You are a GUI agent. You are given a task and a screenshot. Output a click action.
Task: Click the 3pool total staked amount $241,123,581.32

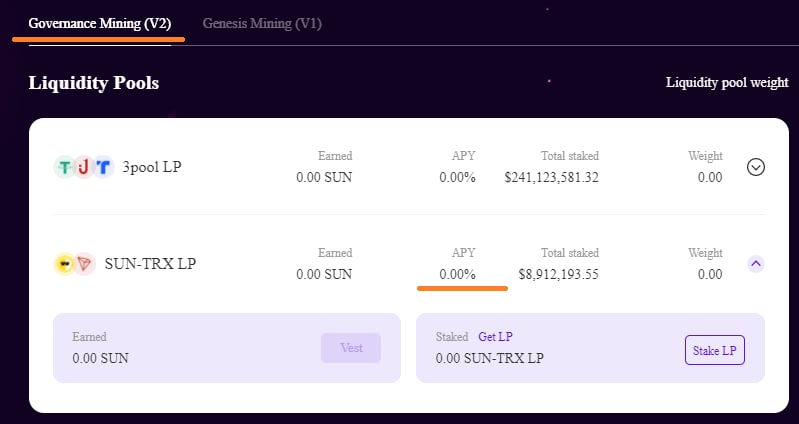click(551, 177)
